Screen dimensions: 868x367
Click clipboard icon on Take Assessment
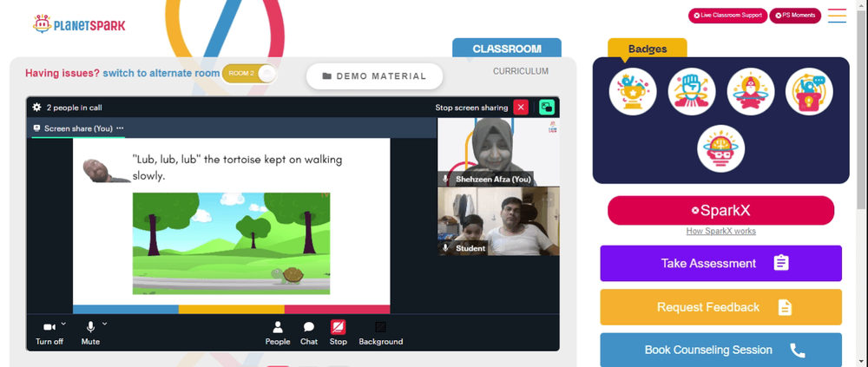781,263
